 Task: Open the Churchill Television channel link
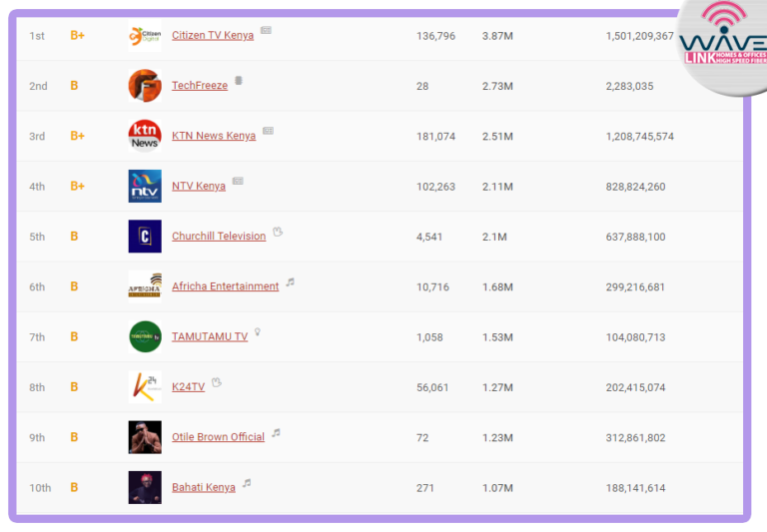[x=219, y=237]
